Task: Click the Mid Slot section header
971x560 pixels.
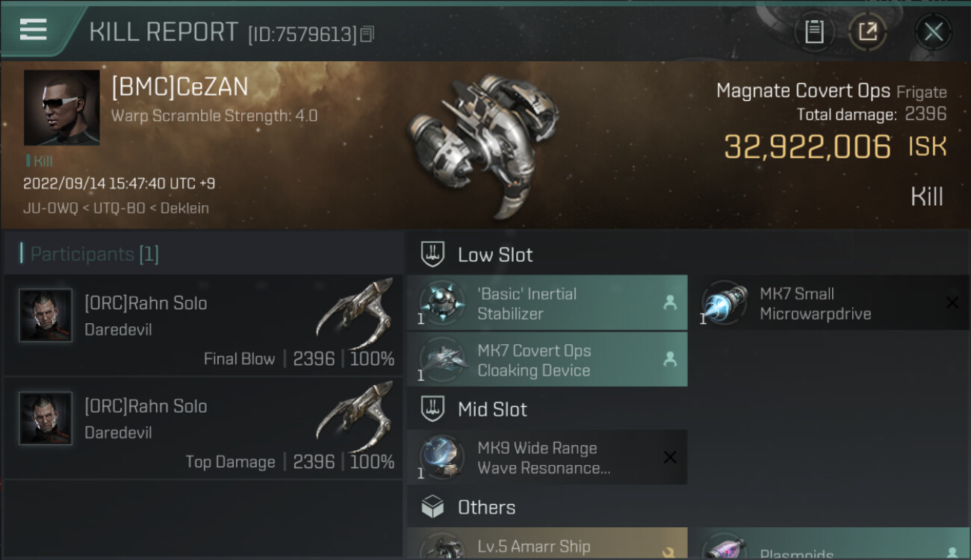Action: (x=491, y=409)
